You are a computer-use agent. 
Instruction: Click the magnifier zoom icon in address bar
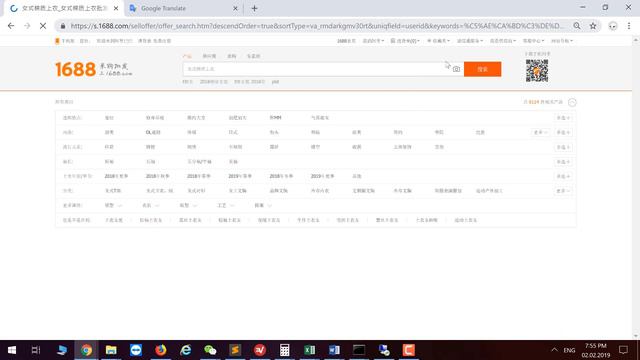click(x=577, y=26)
